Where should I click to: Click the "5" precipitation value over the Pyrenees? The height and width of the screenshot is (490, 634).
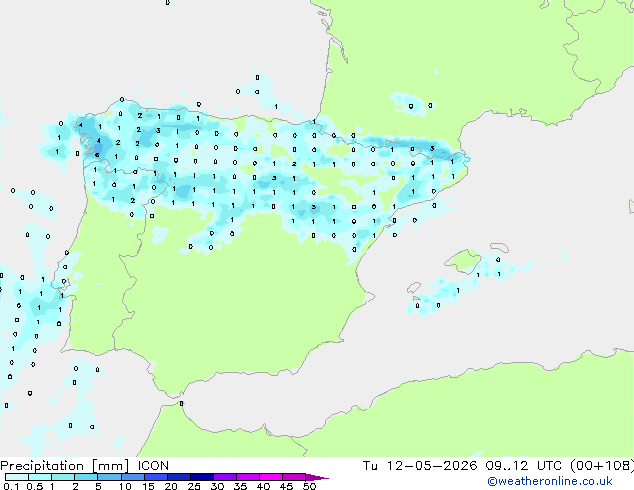[x=432, y=148]
